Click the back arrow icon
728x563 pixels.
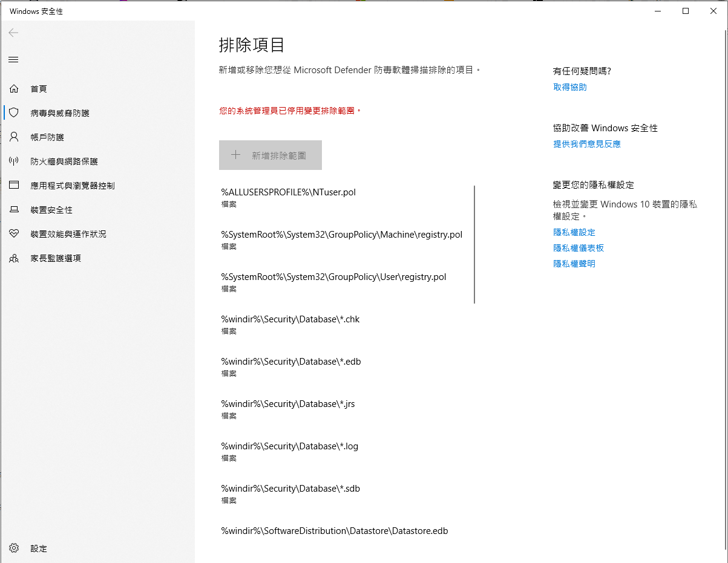[x=13, y=33]
